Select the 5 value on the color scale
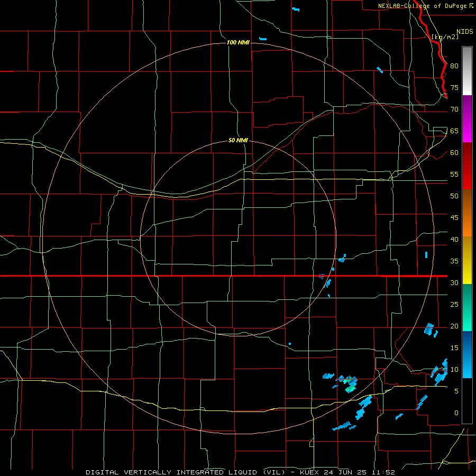Viewport: 476px width, 476px height. (x=456, y=391)
